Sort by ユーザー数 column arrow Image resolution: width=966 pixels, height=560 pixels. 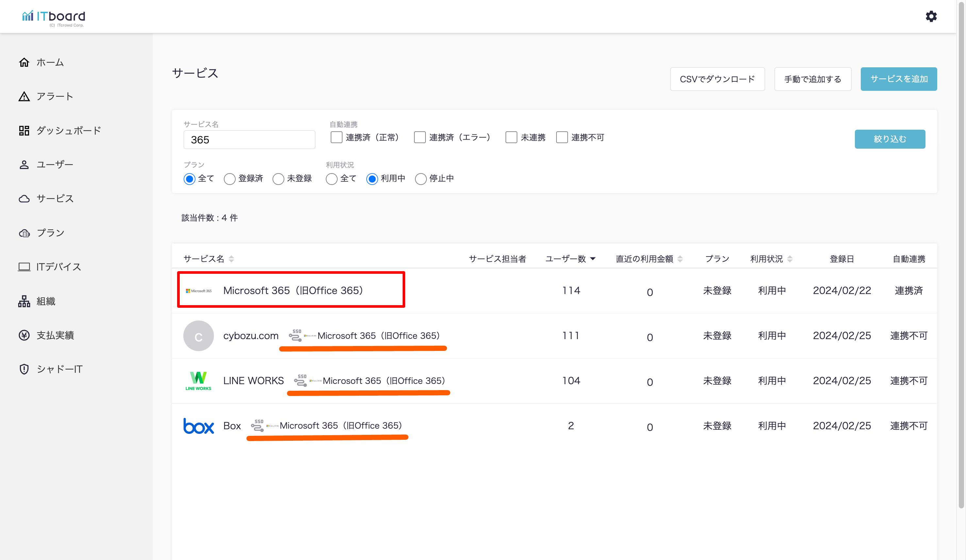pyautogui.click(x=592, y=259)
